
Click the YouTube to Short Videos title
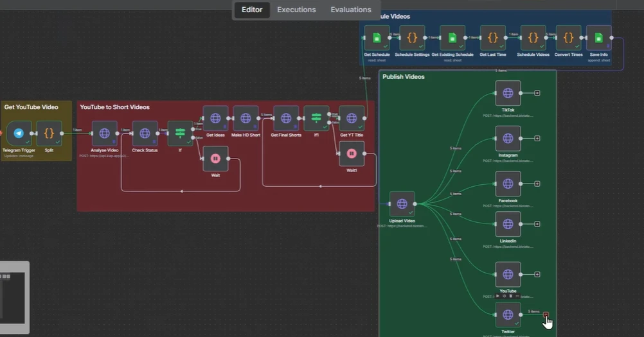click(x=114, y=107)
